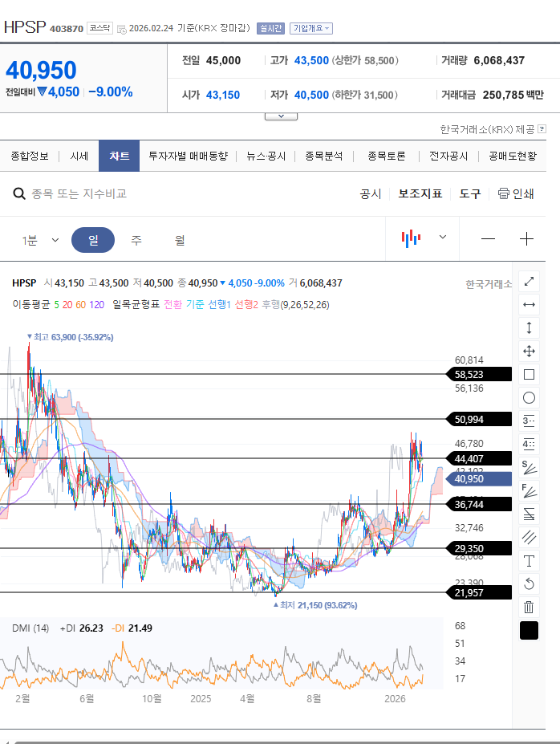Screen dimensions: 560x744
Task: Open the 종합정보 tab
Action: point(30,157)
